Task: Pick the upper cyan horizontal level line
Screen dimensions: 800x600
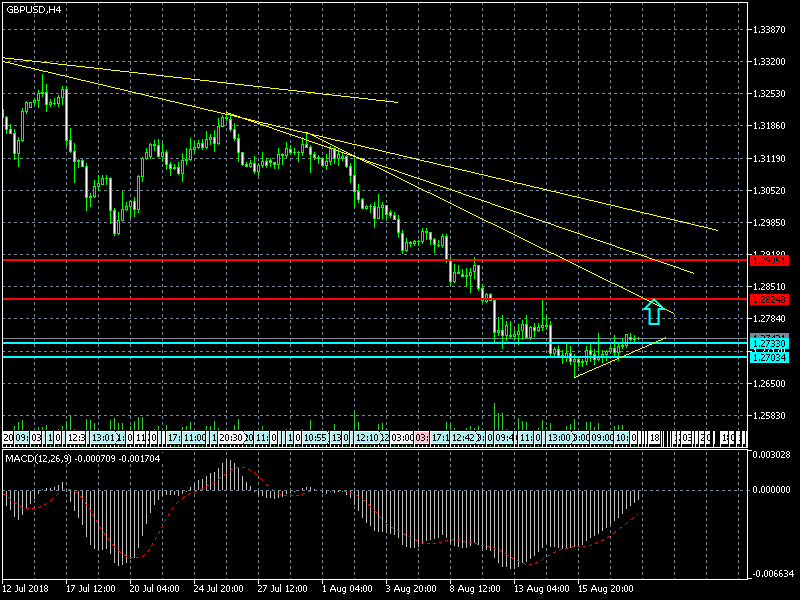Action: tap(300, 343)
